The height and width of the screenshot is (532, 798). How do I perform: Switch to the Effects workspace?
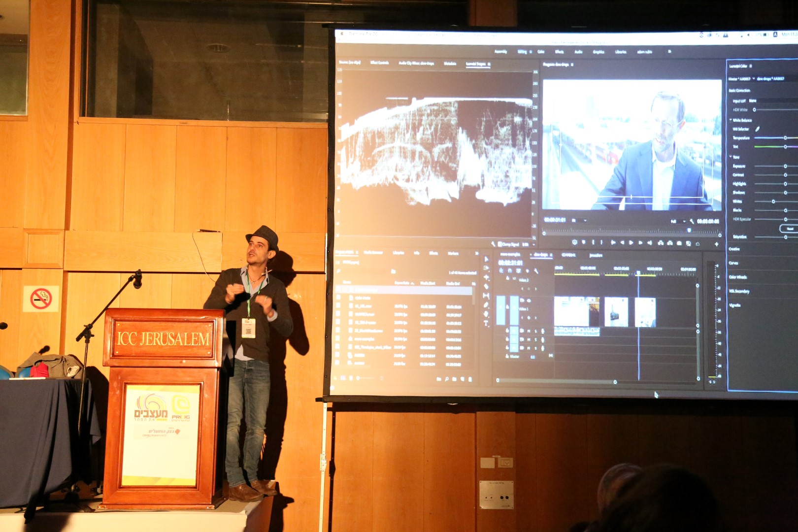(x=560, y=51)
